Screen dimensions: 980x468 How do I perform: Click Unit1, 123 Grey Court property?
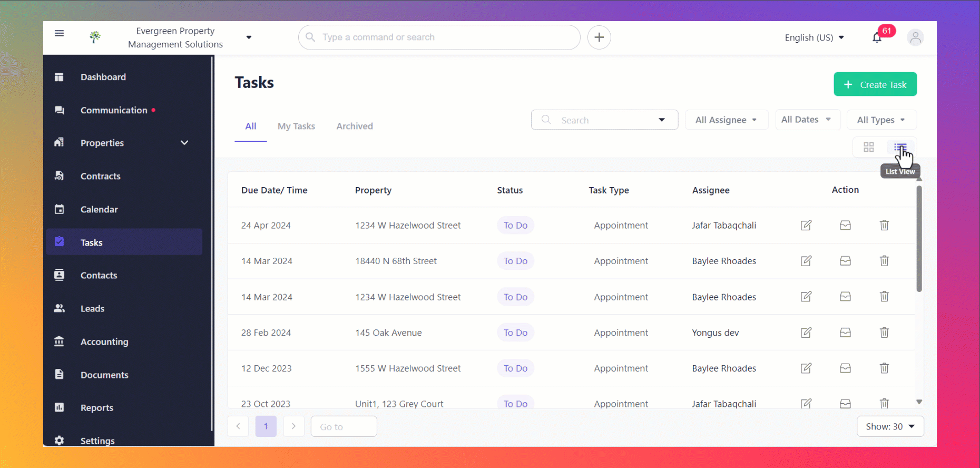click(x=399, y=404)
